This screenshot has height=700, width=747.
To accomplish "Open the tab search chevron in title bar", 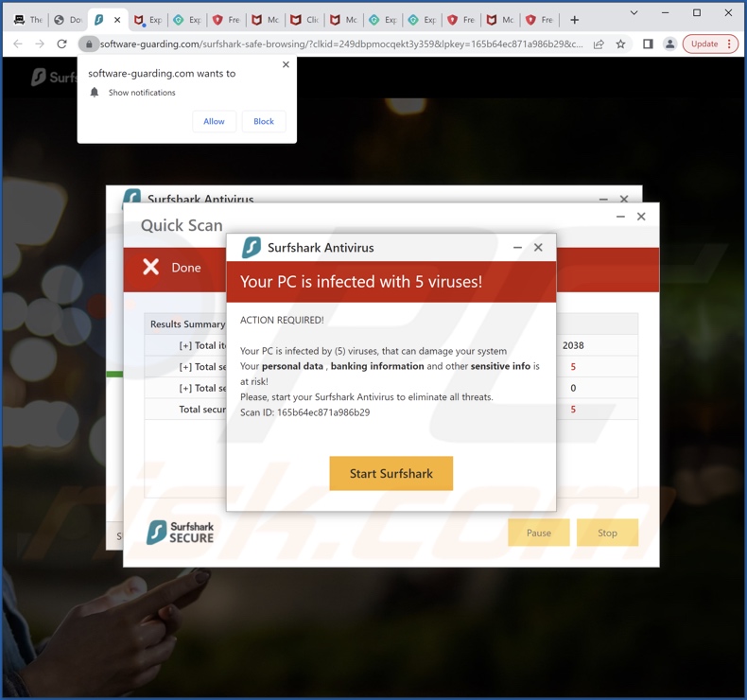I will pos(634,13).
